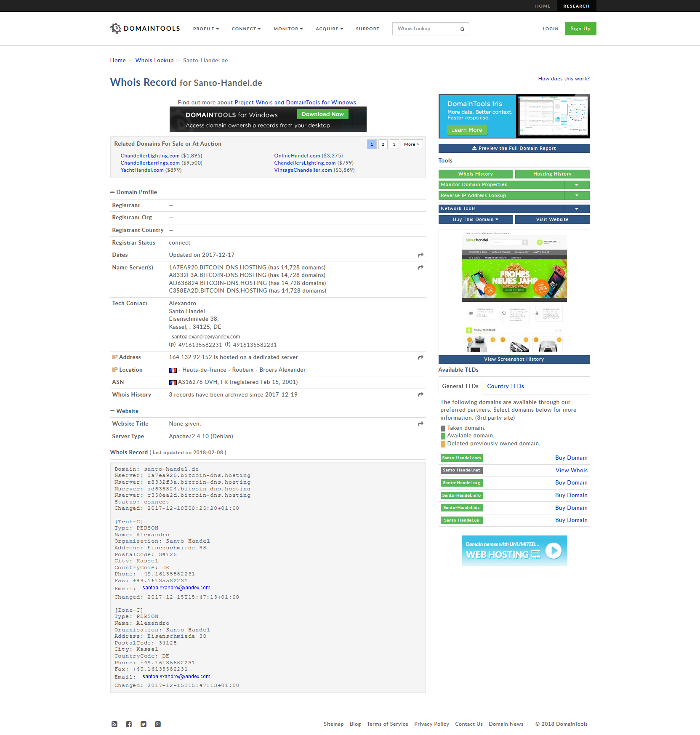Click View Whois for Santo-Handel.net
The image size is (700, 735).
(x=571, y=471)
